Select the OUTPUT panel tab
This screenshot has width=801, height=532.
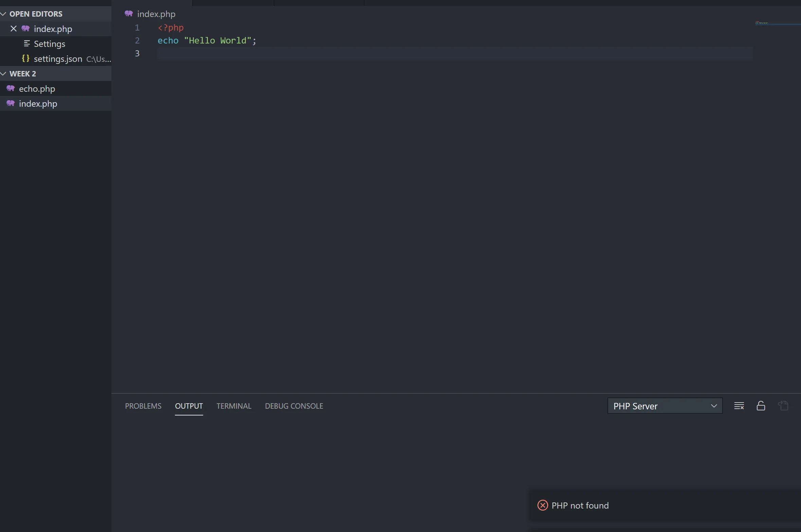189,406
